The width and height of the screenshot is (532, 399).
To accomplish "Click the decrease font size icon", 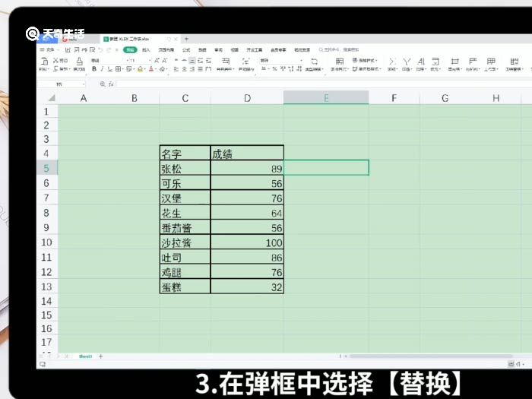I will click(165, 60).
